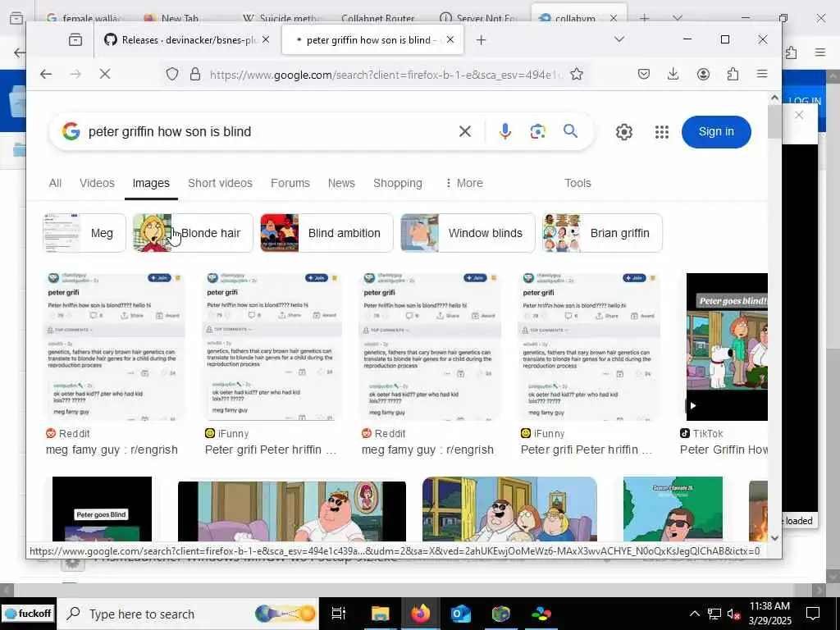Open Windows start button labeled fuckoff
This screenshot has width=840, height=630.
(28, 614)
